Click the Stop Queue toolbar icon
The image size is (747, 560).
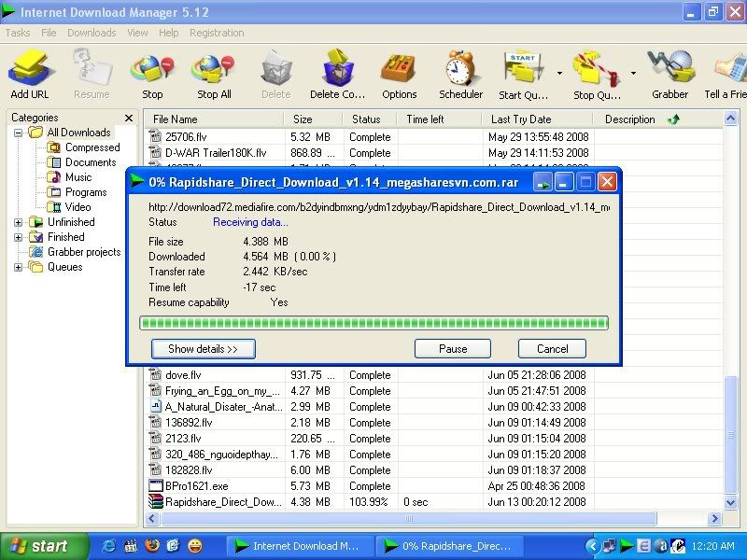pos(597,75)
